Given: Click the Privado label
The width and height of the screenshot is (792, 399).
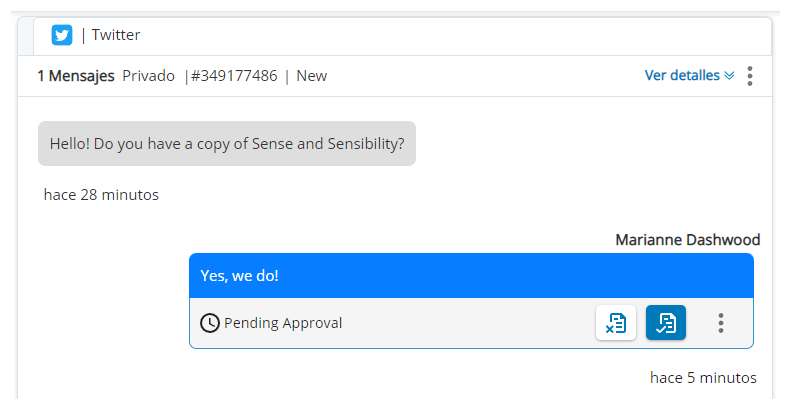Looking at the screenshot, I should pyautogui.click(x=148, y=76).
